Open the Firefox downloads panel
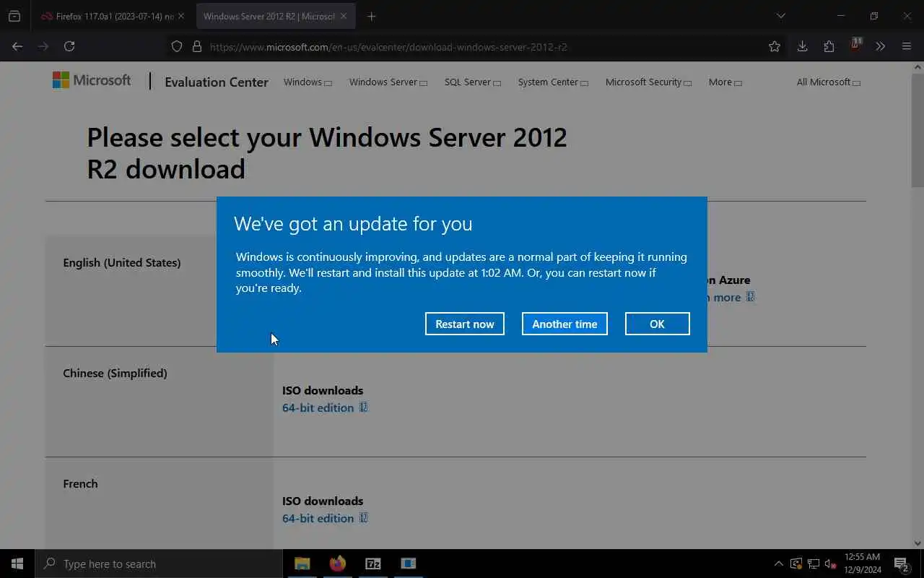 coord(802,46)
